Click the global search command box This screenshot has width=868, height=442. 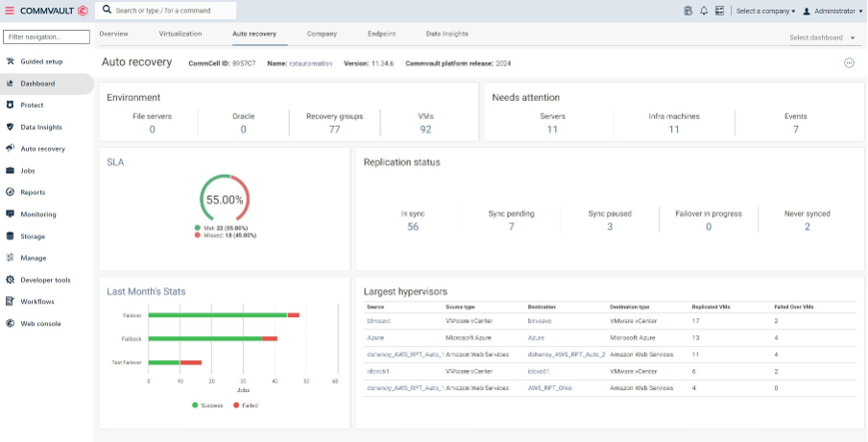165,11
